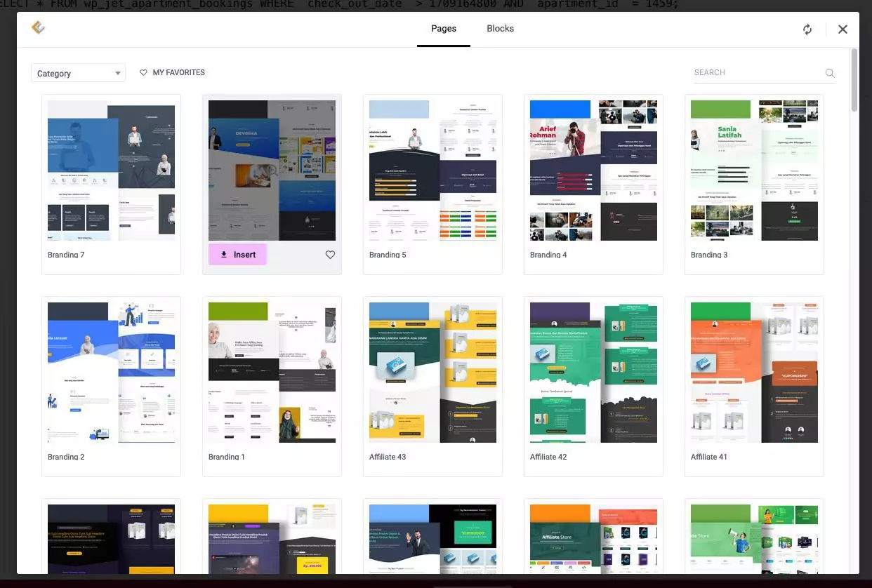Click the Affiliate 41 title text
The width and height of the screenshot is (872, 588).
pyautogui.click(x=709, y=457)
